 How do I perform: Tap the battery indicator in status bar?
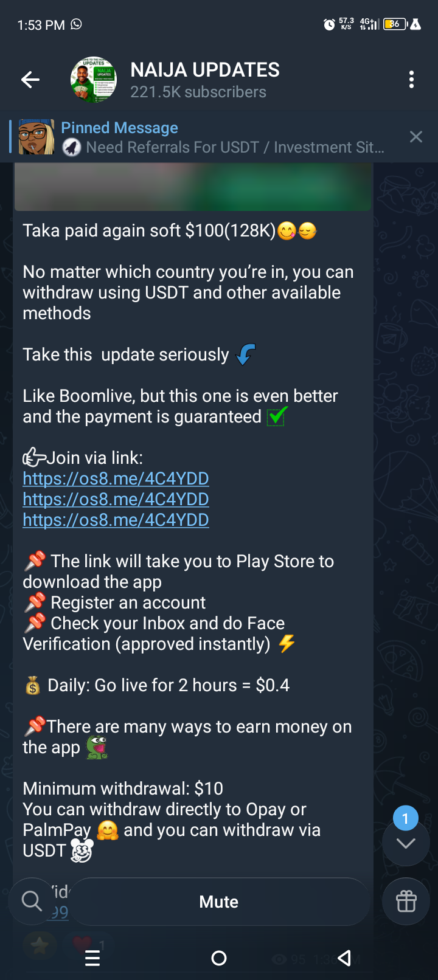click(395, 24)
